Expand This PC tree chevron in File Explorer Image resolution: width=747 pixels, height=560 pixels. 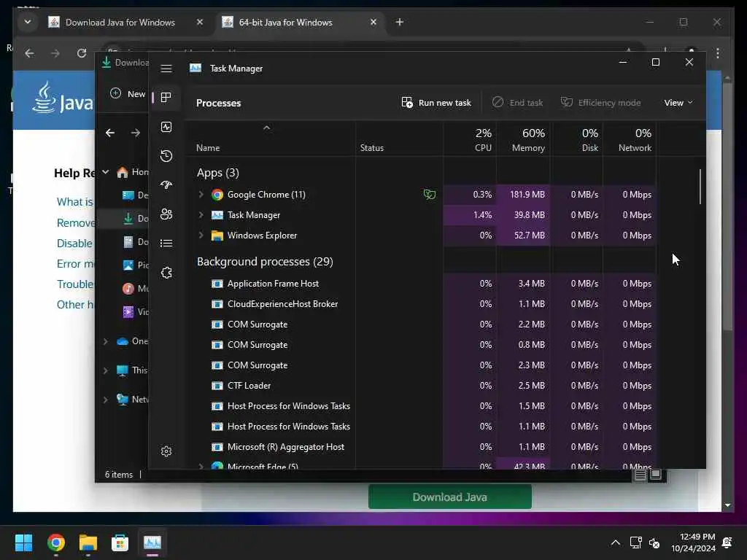[105, 370]
